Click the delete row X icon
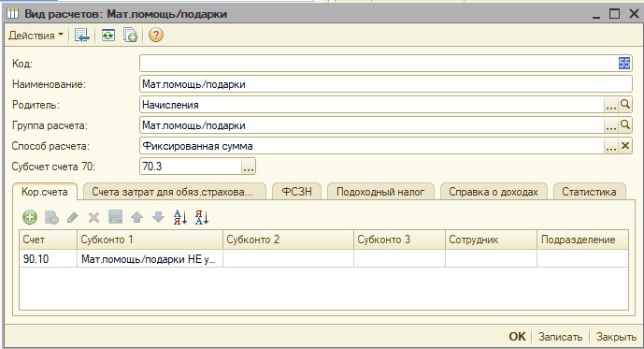The height and width of the screenshot is (349, 644). pyautogui.click(x=93, y=217)
